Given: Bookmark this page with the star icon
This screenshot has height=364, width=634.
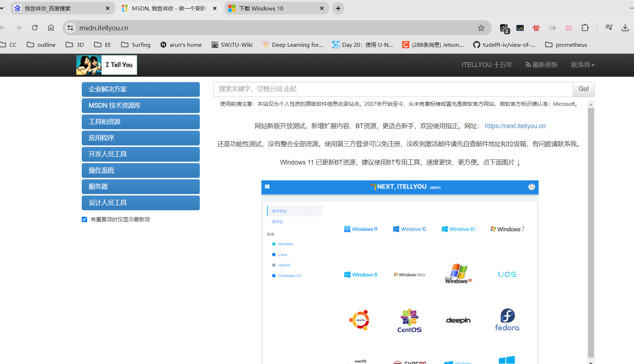Looking at the screenshot, I should click(481, 28).
